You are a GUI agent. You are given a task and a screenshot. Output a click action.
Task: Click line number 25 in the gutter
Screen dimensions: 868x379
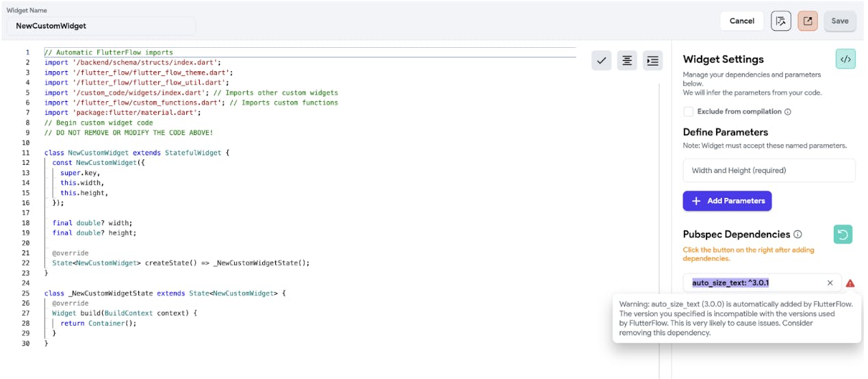point(26,293)
